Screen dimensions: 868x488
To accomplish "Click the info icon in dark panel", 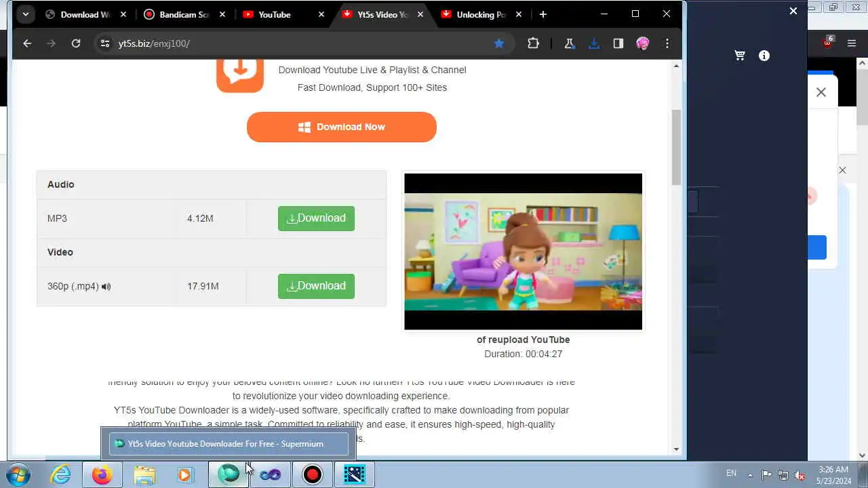I will pos(764,56).
